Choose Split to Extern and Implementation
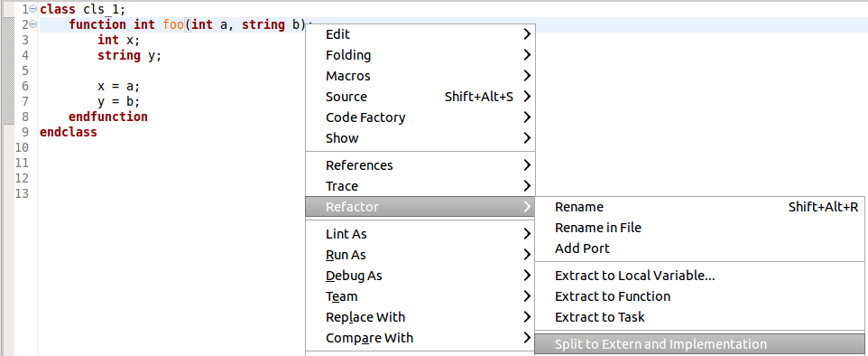This screenshot has width=868, height=356. tap(699, 344)
